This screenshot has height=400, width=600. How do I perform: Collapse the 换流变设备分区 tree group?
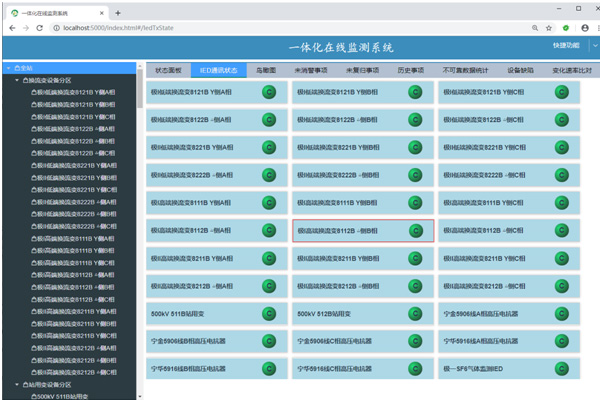pyautogui.click(x=17, y=79)
